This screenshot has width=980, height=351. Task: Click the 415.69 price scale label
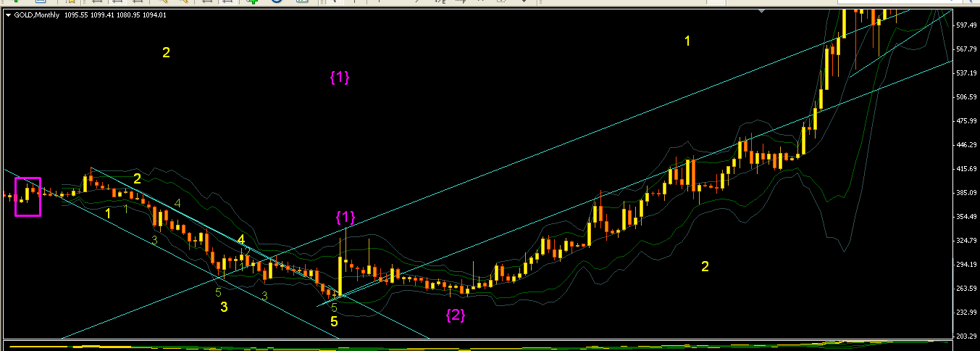coord(967,169)
